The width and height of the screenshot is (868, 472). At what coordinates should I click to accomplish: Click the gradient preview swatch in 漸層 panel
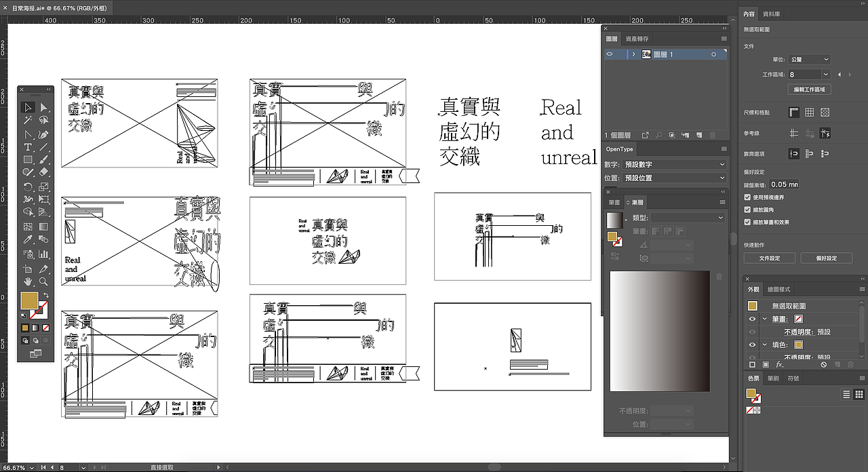coord(614,220)
